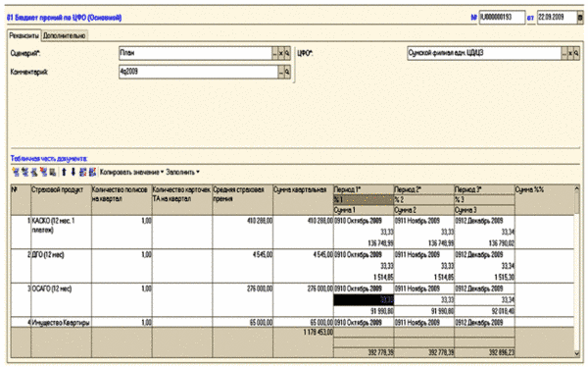Click the Add row toolbar icon
The width and height of the screenshot is (588, 367).
pos(16,172)
